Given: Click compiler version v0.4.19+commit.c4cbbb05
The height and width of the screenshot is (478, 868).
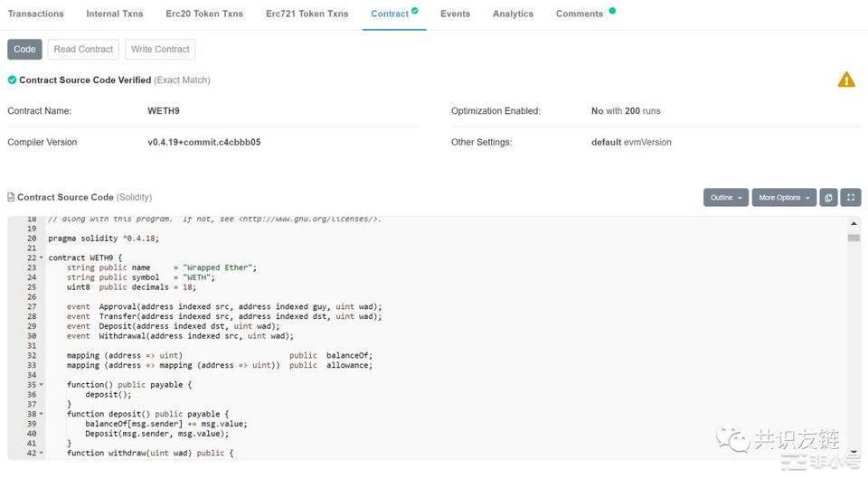Looking at the screenshot, I should (203, 142).
